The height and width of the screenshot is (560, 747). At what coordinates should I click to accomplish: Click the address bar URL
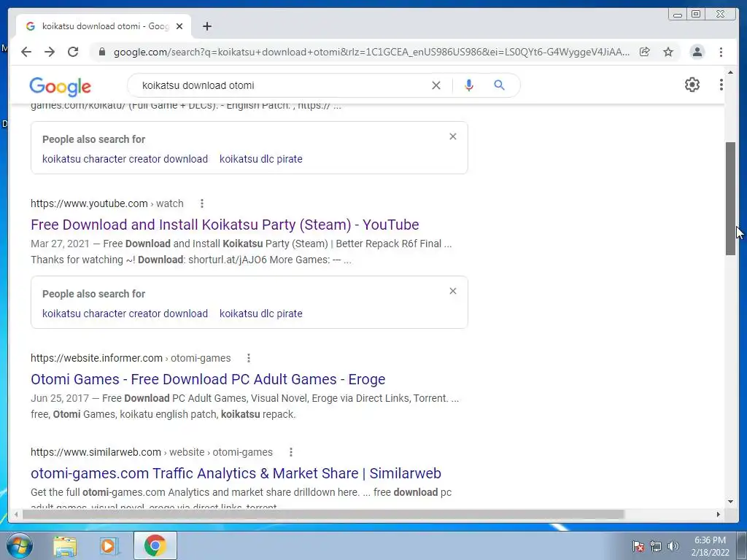pyautogui.click(x=371, y=52)
